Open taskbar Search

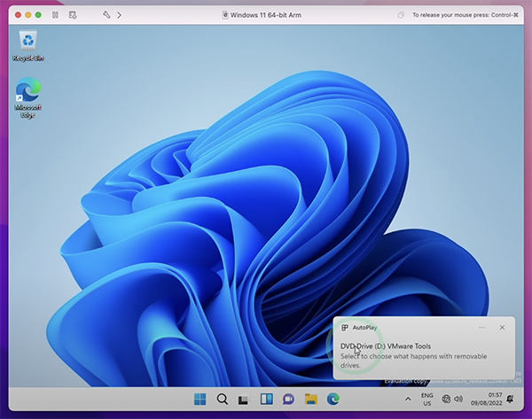[x=223, y=399]
